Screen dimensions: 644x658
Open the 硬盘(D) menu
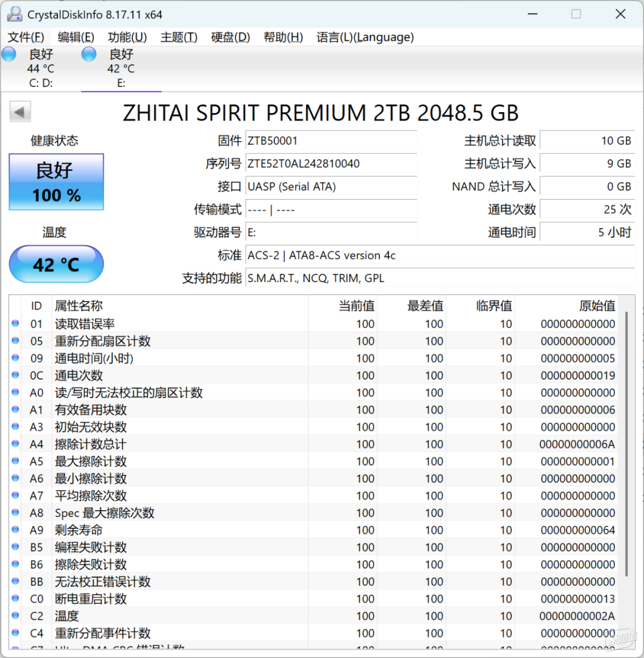(231, 38)
